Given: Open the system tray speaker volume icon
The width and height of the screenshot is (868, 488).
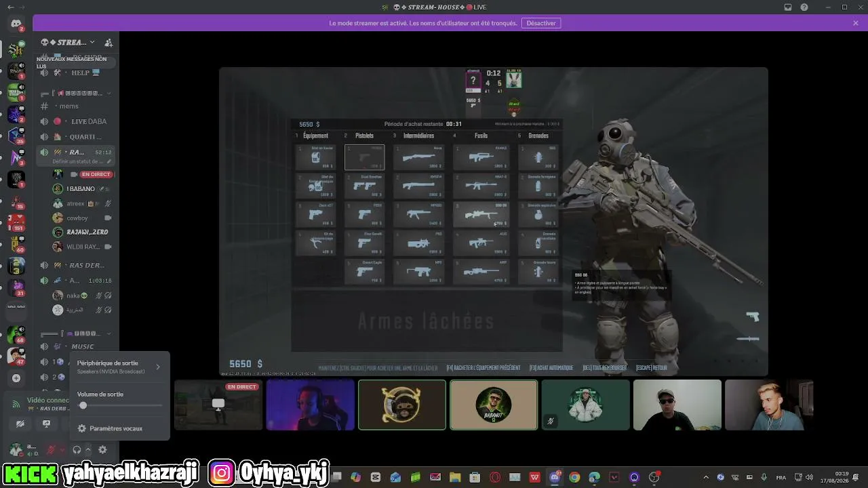Looking at the screenshot, I should tap(808, 477).
